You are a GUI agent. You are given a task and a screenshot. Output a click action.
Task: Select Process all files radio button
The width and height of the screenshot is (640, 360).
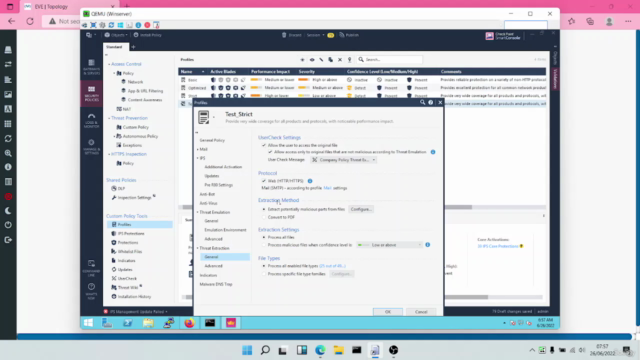point(264,237)
